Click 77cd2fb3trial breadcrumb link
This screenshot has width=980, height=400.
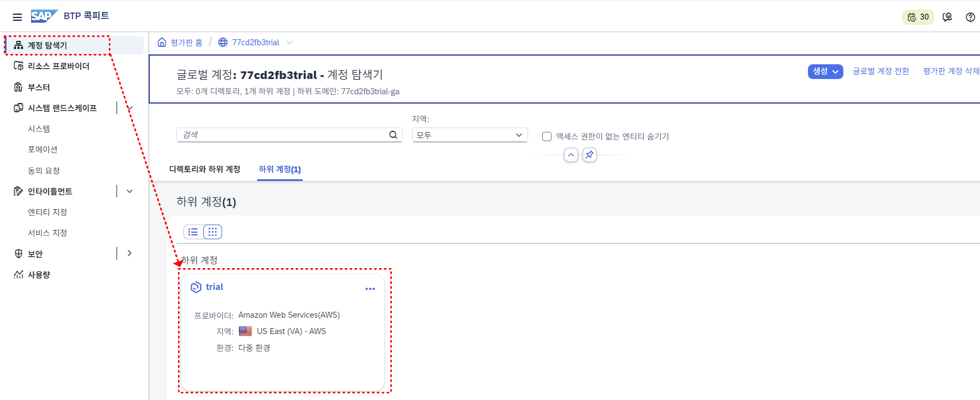(255, 43)
